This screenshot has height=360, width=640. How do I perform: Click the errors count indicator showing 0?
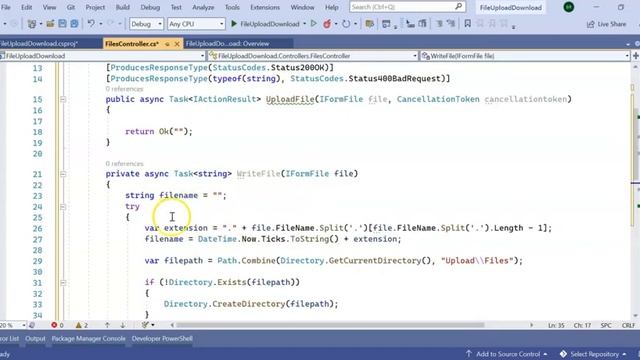point(57,325)
